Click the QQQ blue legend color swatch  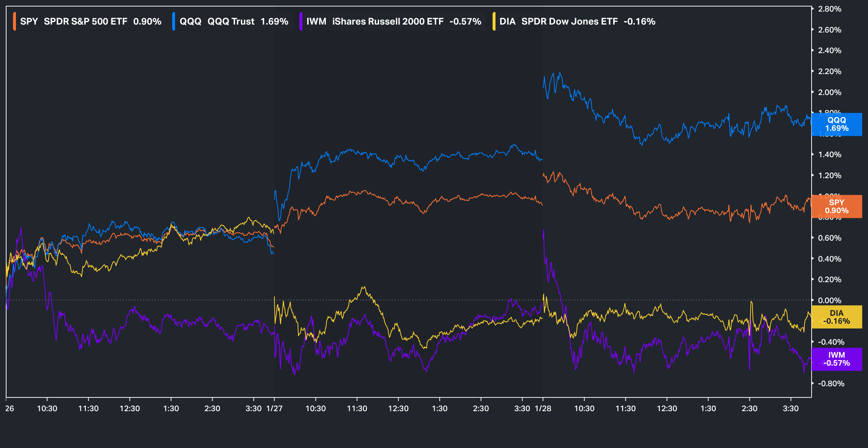click(174, 21)
